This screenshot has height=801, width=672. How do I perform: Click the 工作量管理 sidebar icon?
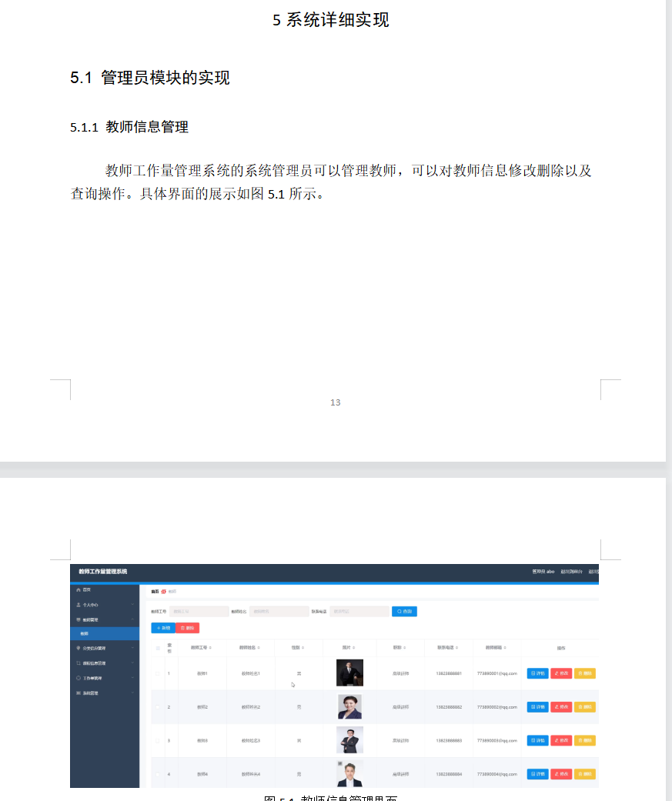pyautogui.click(x=78, y=678)
